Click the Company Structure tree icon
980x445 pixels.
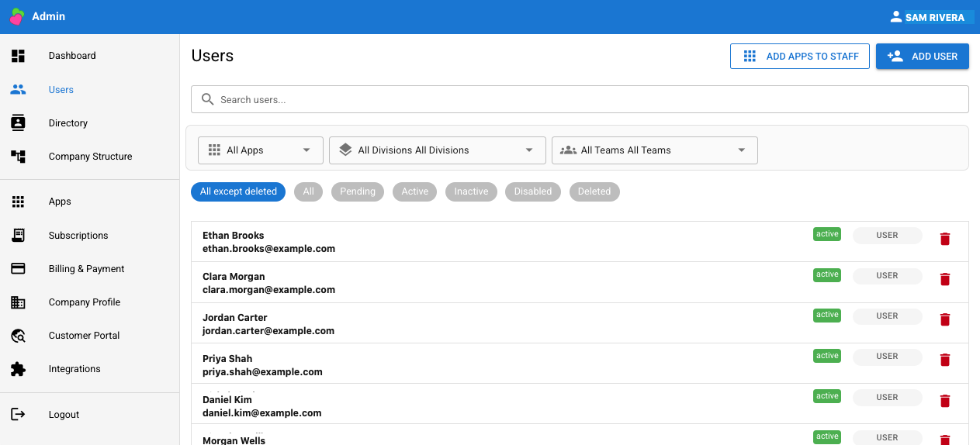click(18, 157)
